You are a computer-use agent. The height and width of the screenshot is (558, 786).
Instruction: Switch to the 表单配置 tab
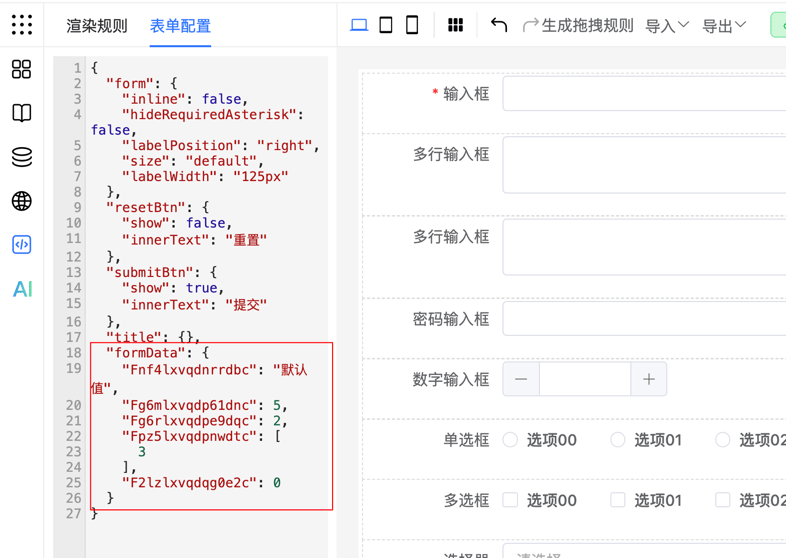180,26
